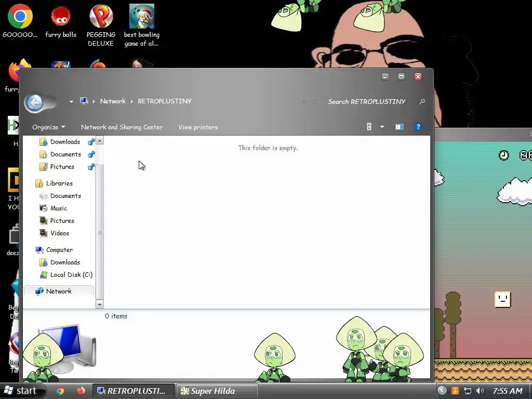Screen dimensions: 532x399
Task: Click the pin icon next to favorite Downloads
Action: pos(91,142)
